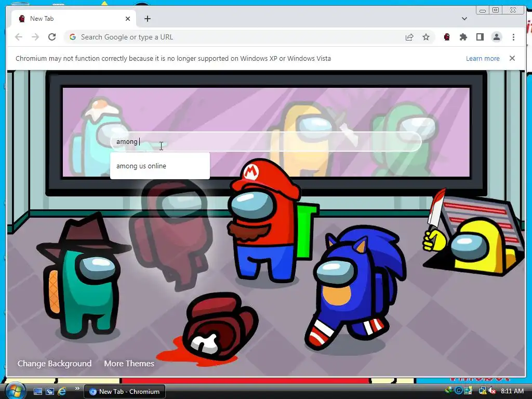Select the 'among us online' suggestion
Viewport: 532px width, 399px height.
(x=160, y=166)
